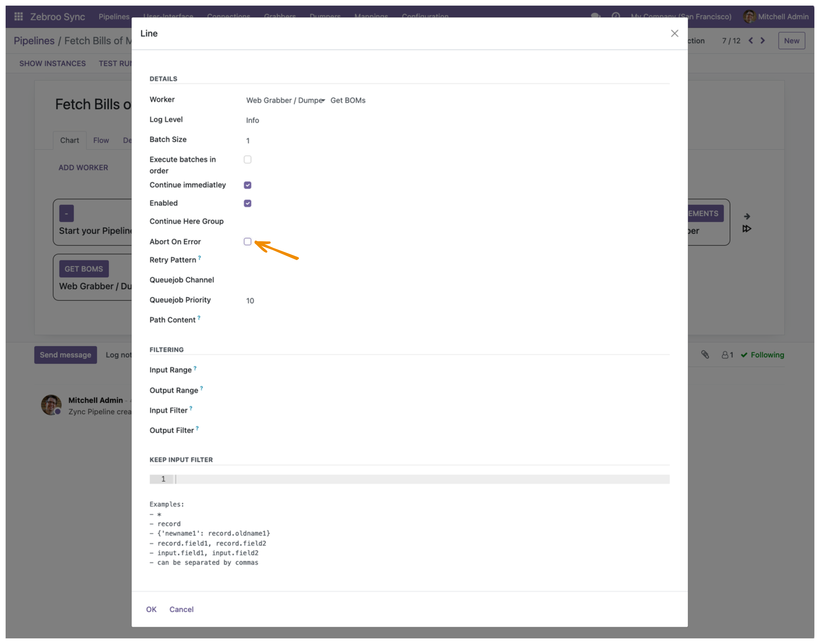Screen dimensions: 820x644
Task: Cancel the Line dialog
Action: point(181,609)
